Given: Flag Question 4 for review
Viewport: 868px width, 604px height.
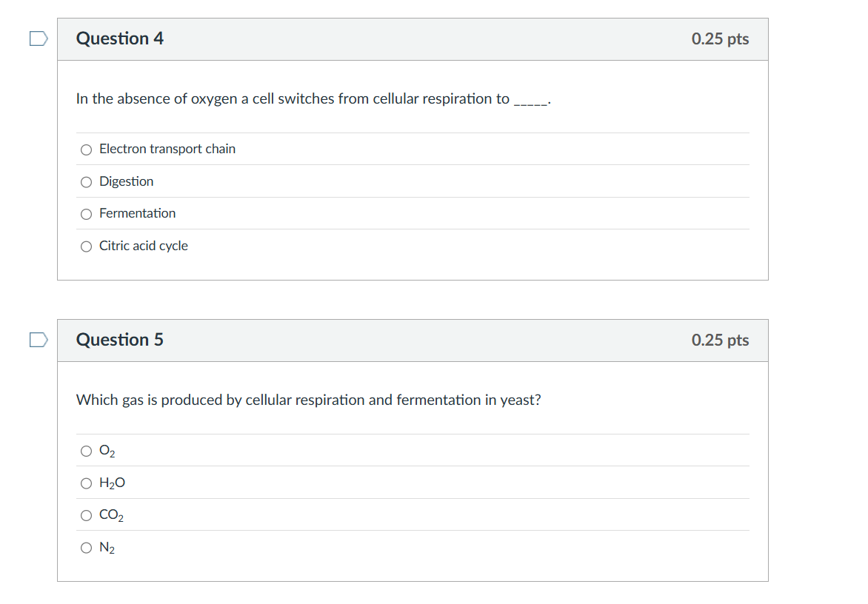Looking at the screenshot, I should (39, 38).
